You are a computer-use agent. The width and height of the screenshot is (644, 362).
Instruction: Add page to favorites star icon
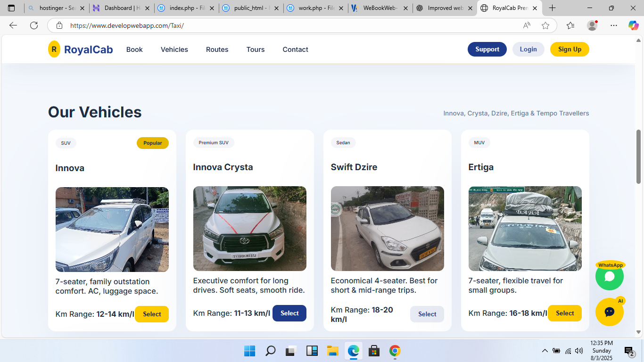pyautogui.click(x=545, y=25)
